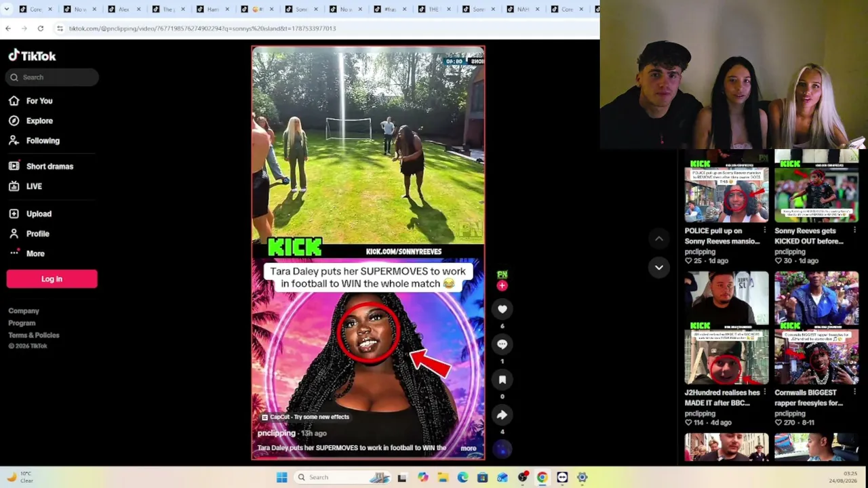Go to the next video arrow
The height and width of the screenshot is (488, 868).
click(658, 268)
